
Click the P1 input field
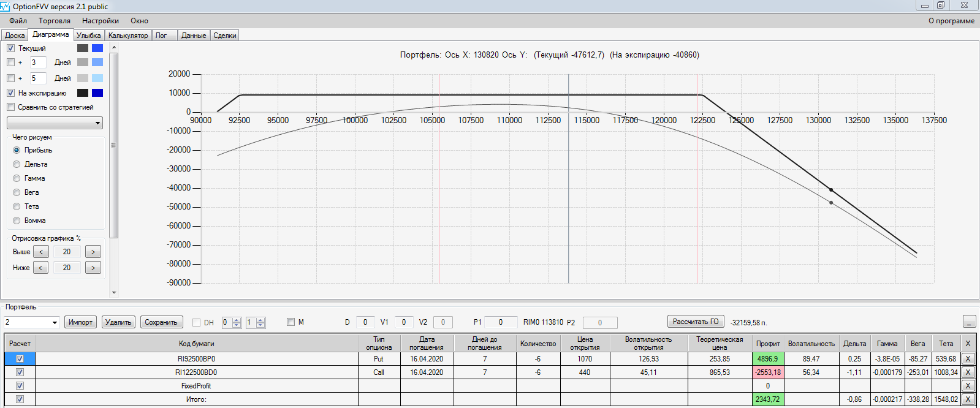[x=501, y=322]
